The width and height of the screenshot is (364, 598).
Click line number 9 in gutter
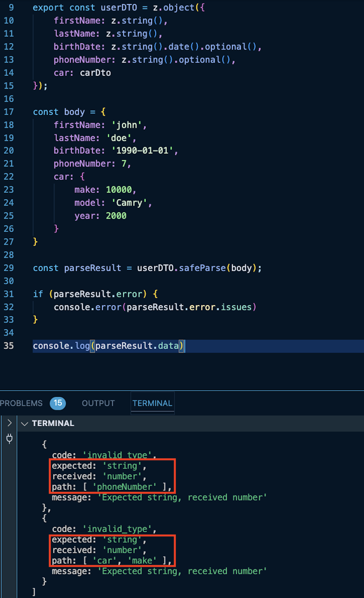click(x=11, y=8)
